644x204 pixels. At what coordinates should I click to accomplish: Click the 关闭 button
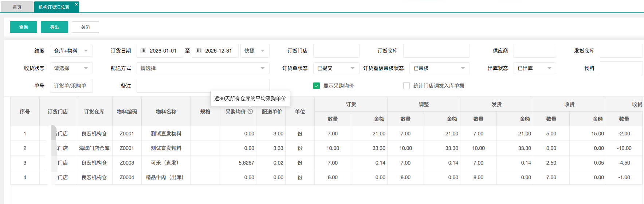[x=85, y=27]
